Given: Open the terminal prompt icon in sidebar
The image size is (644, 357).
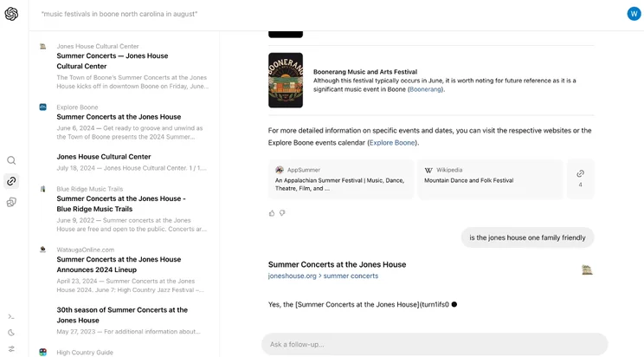Looking at the screenshot, I should pos(11,316).
